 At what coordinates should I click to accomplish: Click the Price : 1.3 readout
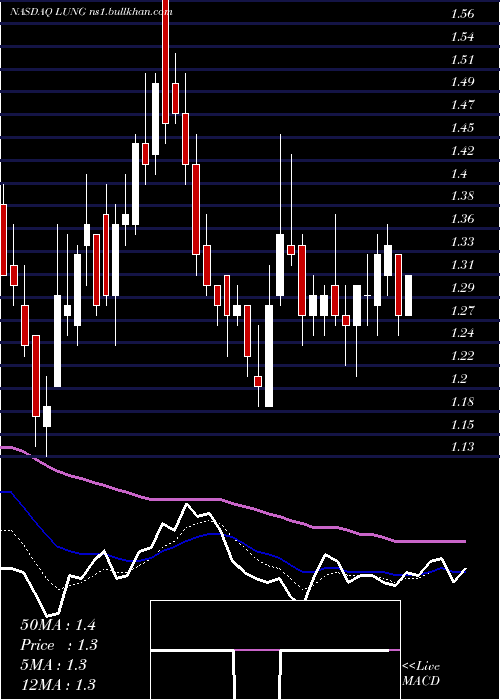pos(59,645)
